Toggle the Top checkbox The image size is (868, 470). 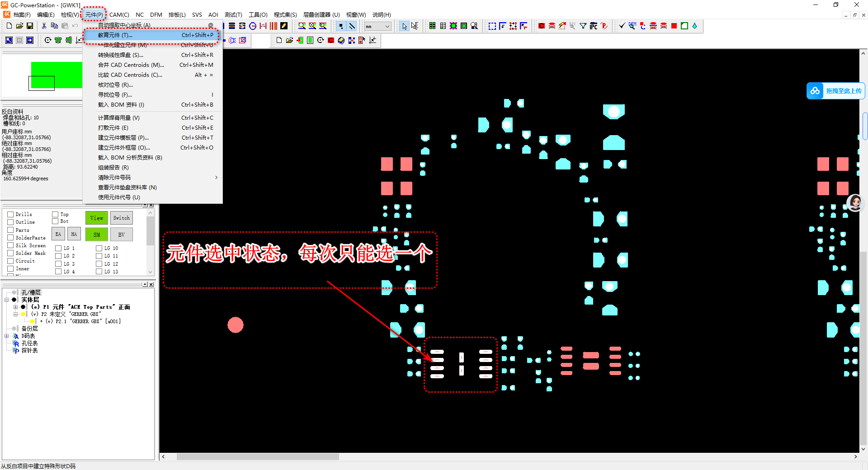pyautogui.click(x=55, y=214)
